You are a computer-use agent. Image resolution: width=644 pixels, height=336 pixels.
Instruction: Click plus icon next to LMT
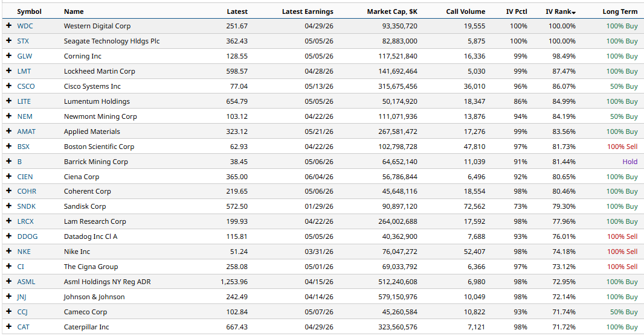pyautogui.click(x=9, y=71)
